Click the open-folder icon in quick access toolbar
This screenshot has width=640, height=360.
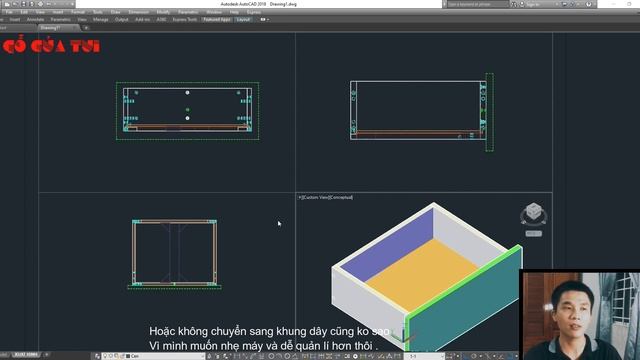15,4
